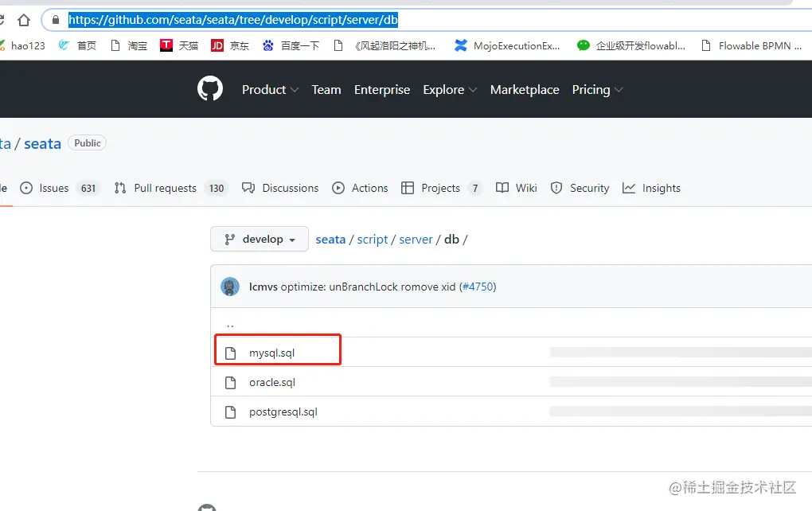Go to seata root in the breadcrumb
812x511 pixels.
tap(330, 240)
